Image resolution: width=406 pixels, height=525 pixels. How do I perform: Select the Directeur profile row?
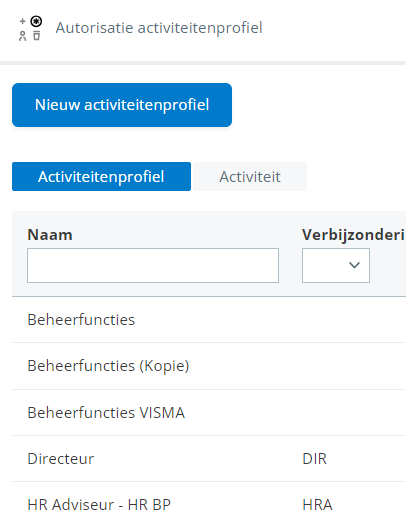[x=209, y=459]
